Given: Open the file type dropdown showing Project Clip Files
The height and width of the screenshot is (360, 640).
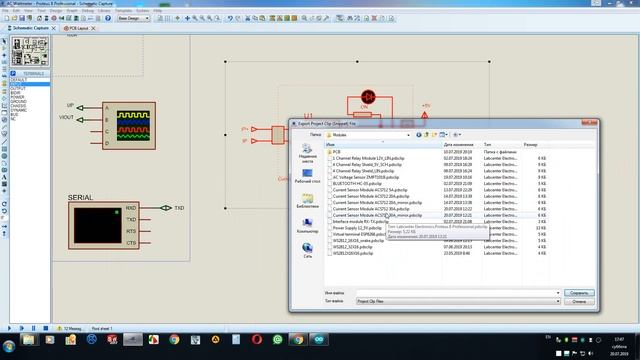Looking at the screenshot, I should (458, 301).
